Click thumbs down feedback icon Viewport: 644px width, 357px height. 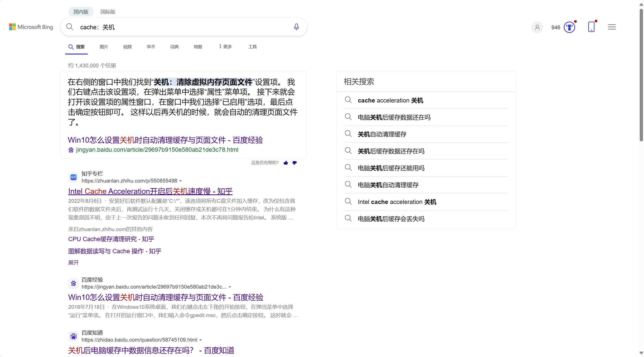(295, 163)
